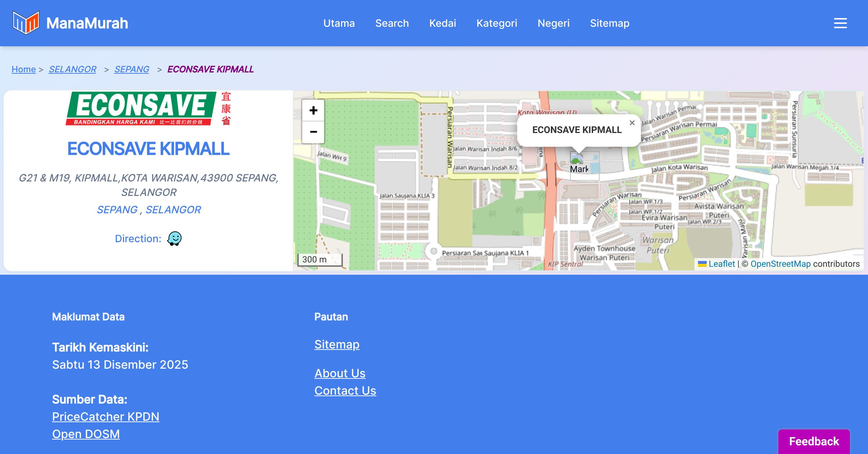Click the ManaMurah logo icon
This screenshot has height=454, width=868.
(x=25, y=23)
